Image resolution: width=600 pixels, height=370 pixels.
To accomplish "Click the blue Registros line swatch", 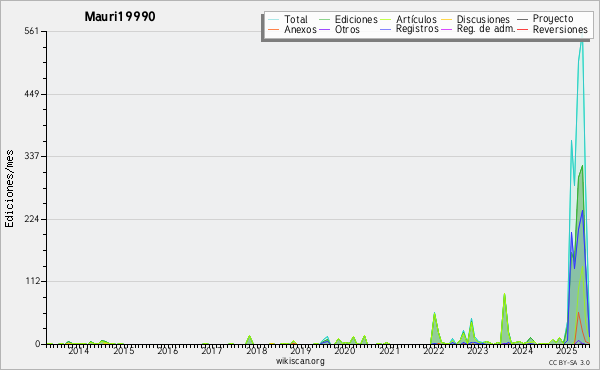I will coord(385,29).
